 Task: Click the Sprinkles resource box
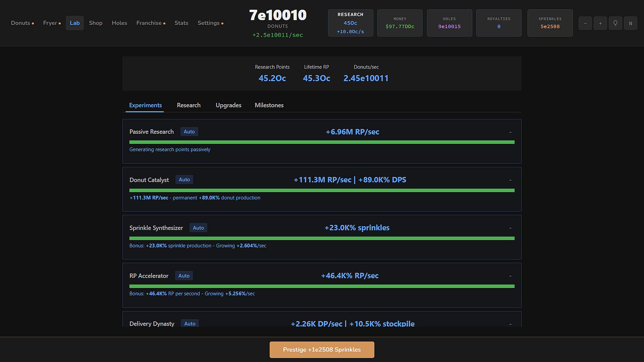click(550, 23)
